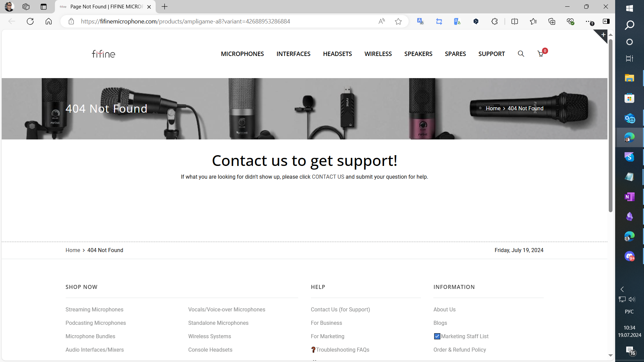Image resolution: width=644 pixels, height=362 pixels.
Task: Open the Workspaces icon in the title bar
Action: (26, 7)
